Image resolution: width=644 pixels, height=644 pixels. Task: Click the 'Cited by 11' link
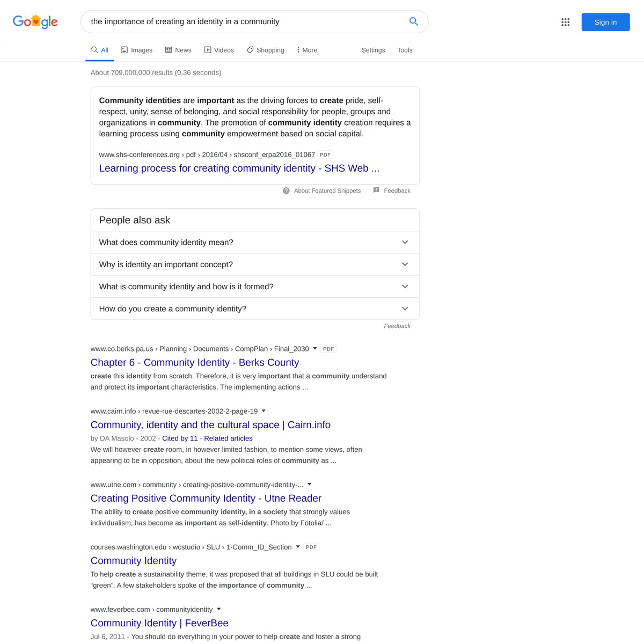click(x=180, y=438)
